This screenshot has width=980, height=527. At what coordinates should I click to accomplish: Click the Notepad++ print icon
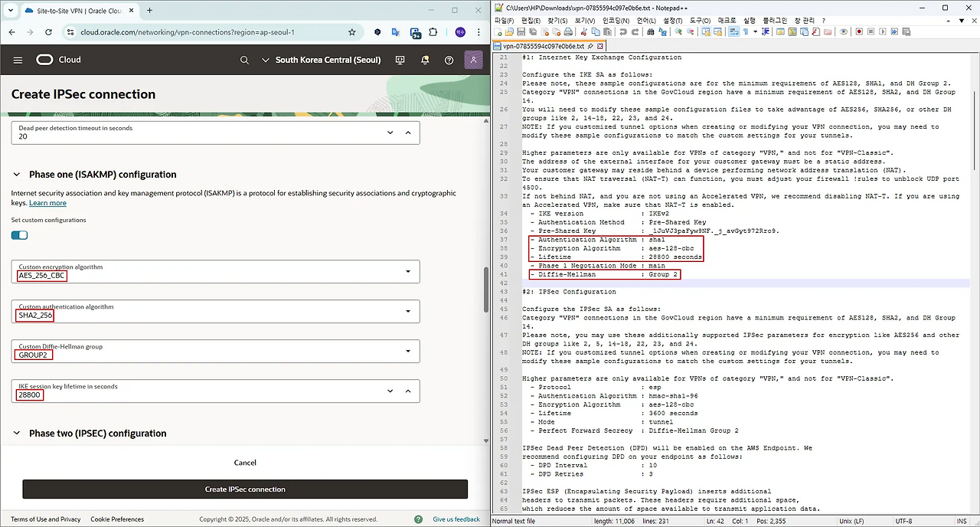click(568, 32)
